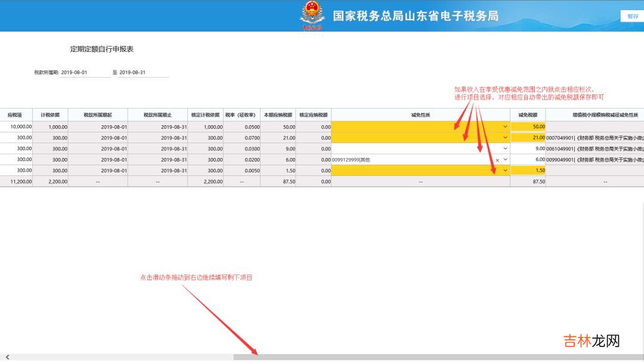Click the 减免性质 column header

click(x=420, y=115)
